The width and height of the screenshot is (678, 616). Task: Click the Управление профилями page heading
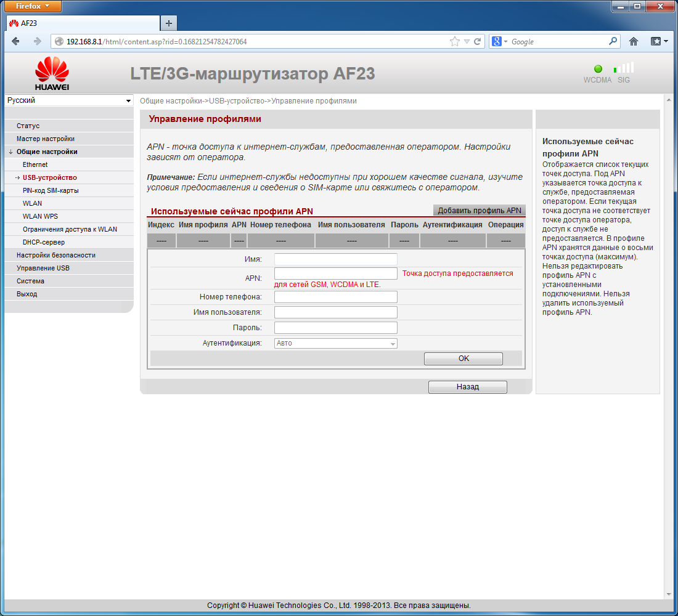[205, 119]
